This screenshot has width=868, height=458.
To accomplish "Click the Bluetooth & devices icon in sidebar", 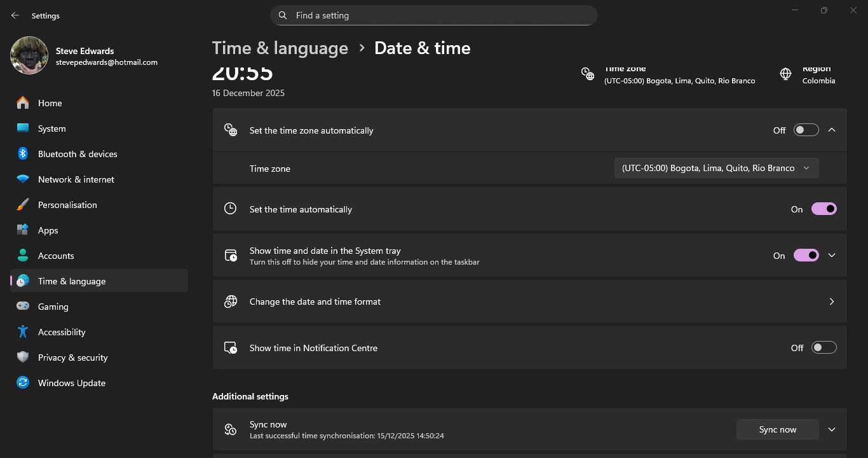I will coord(23,154).
